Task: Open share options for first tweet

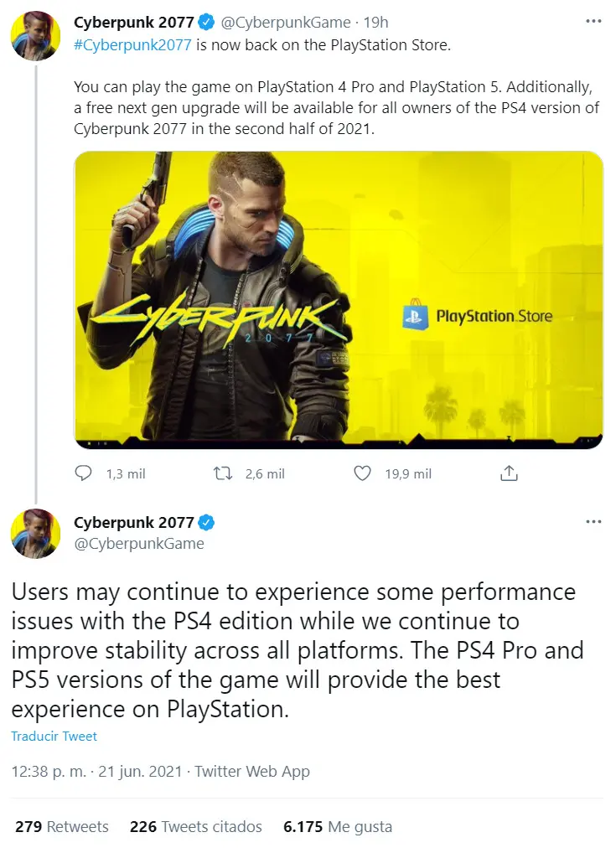Action: click(509, 473)
